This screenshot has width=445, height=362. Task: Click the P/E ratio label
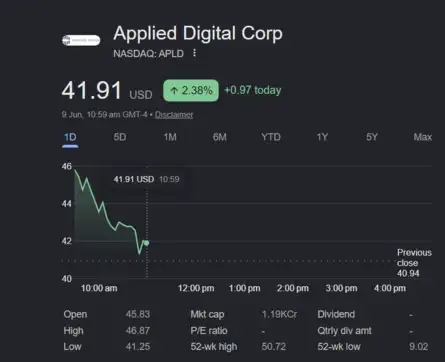point(209,331)
